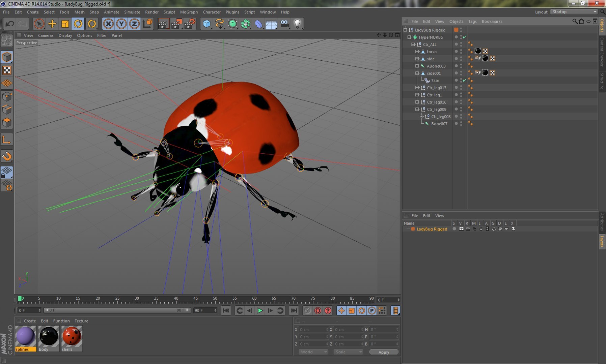The width and height of the screenshot is (606, 364).
Task: Go to end of animation
Action: click(x=294, y=310)
